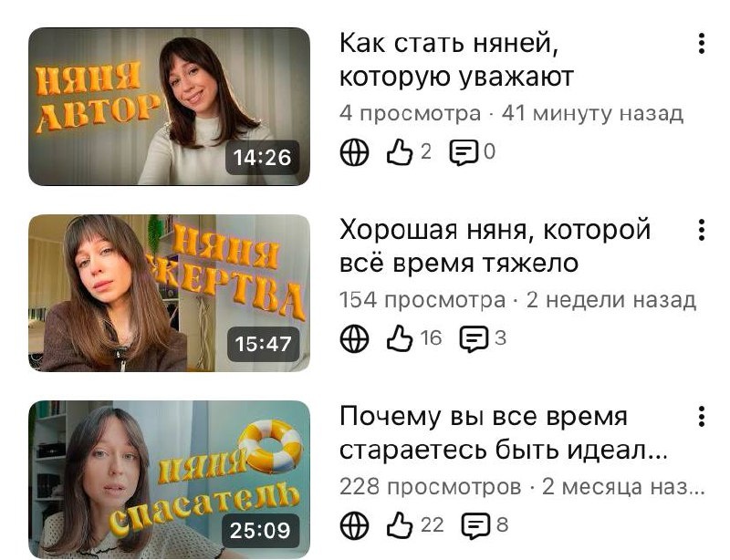Open comments icon showing 0 comments
This screenshot has height=560, width=730.
click(x=464, y=152)
